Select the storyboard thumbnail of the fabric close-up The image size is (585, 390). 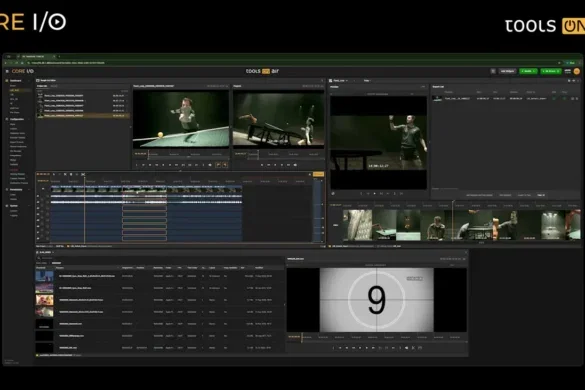[357, 225]
